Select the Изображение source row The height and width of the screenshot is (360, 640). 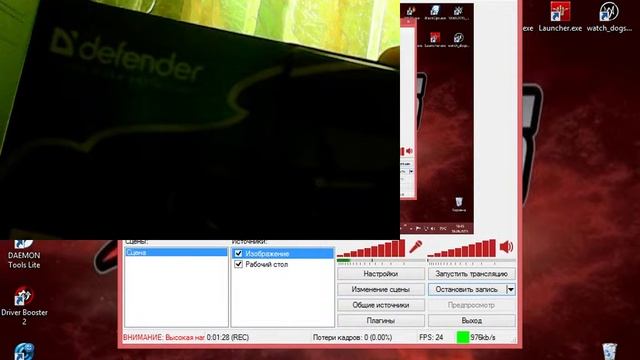283,253
